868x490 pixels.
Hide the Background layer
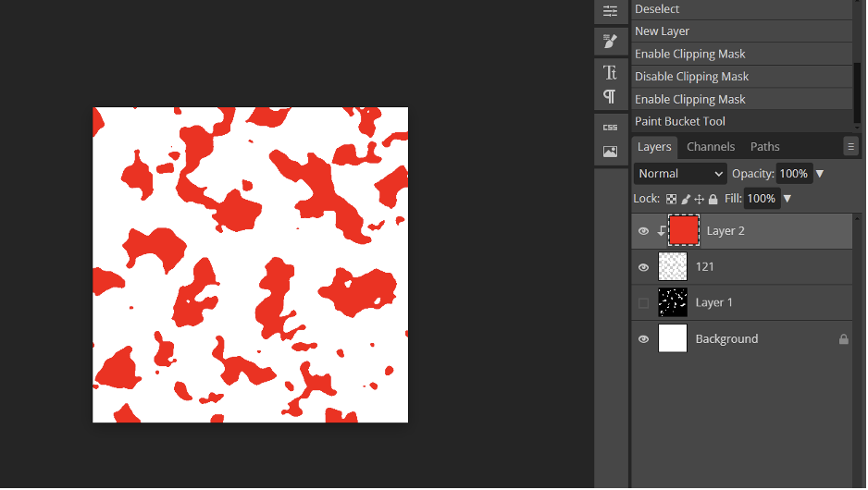[x=644, y=339]
